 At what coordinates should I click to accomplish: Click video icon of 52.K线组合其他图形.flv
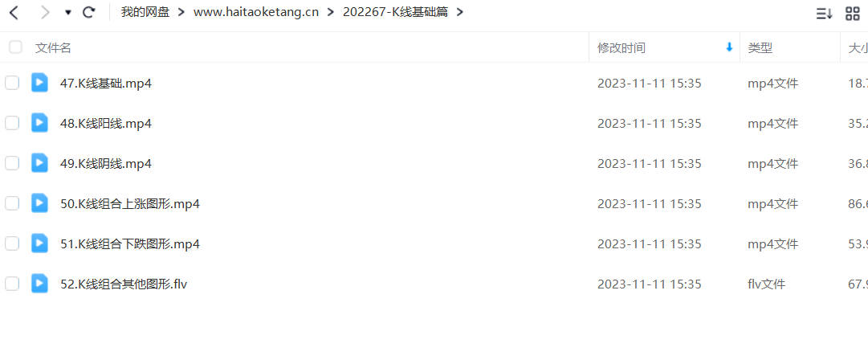(39, 284)
